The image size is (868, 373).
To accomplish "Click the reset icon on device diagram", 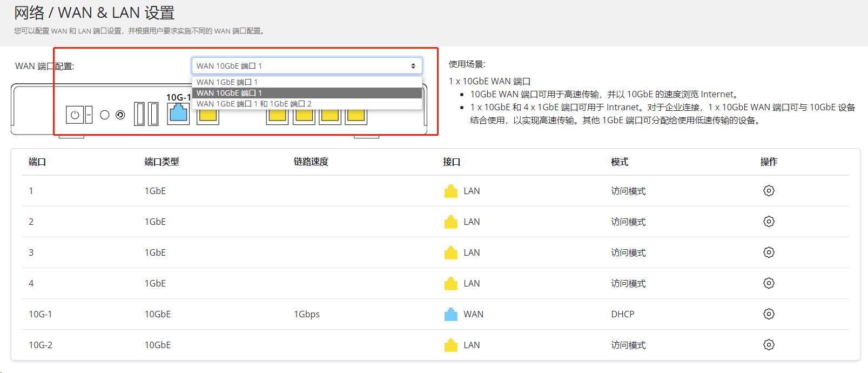I will (120, 115).
